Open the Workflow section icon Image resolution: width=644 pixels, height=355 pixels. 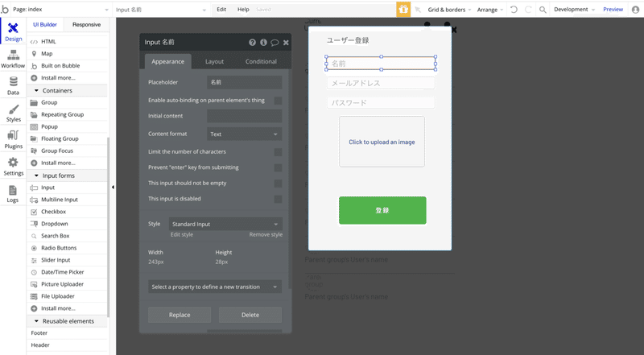(13, 55)
